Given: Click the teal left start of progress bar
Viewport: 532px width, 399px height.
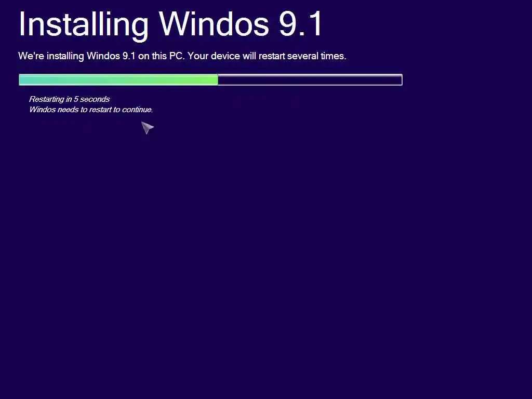Looking at the screenshot, I should (x=24, y=79).
